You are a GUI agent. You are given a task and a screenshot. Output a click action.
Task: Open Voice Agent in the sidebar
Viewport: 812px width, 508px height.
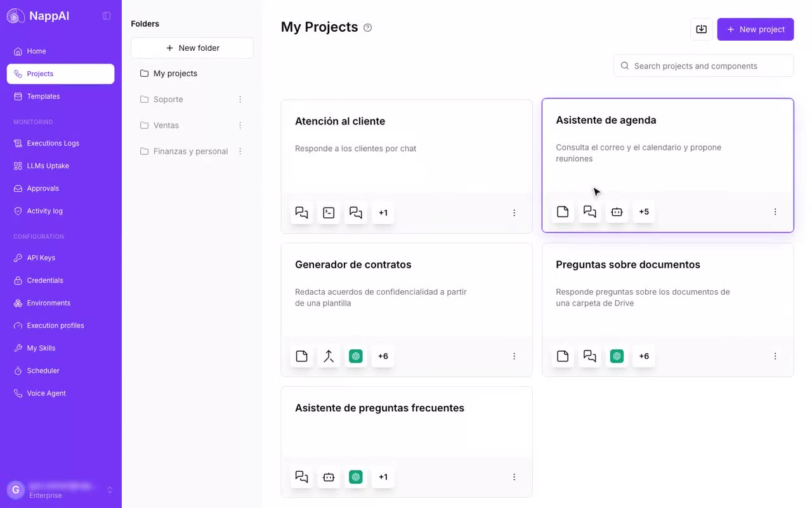[61, 394]
